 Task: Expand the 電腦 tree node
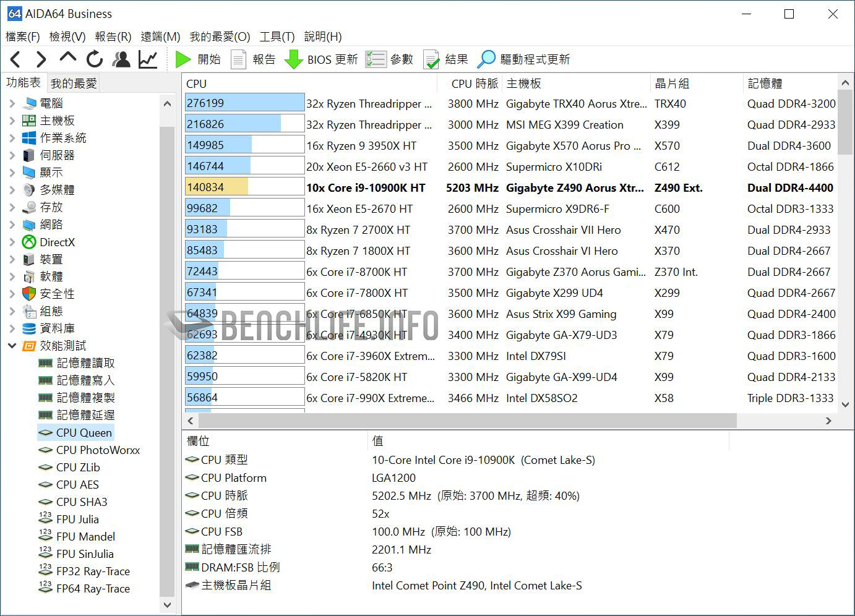coord(12,103)
